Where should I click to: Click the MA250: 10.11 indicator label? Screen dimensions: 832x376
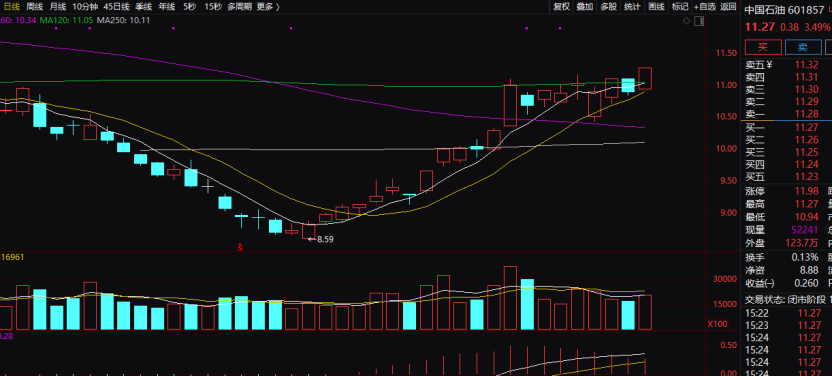coord(124,20)
